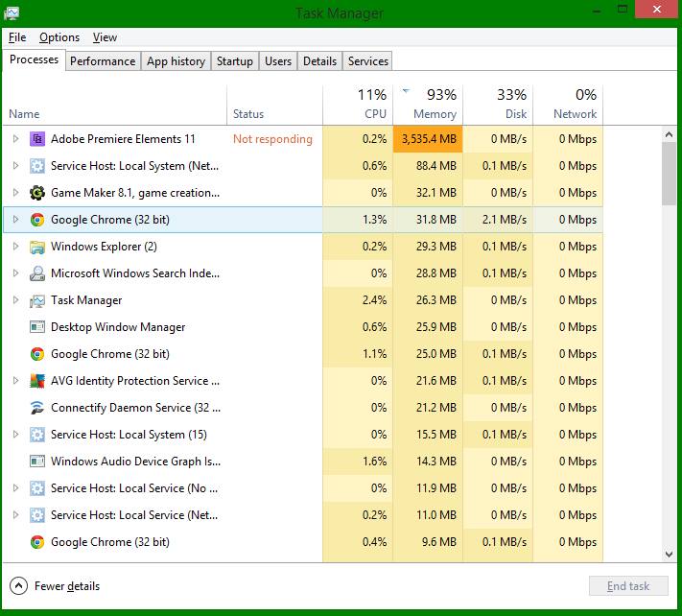The image size is (682, 616).
Task: Click the Service Host: Local System (15) gear icon
Action: pos(37,435)
